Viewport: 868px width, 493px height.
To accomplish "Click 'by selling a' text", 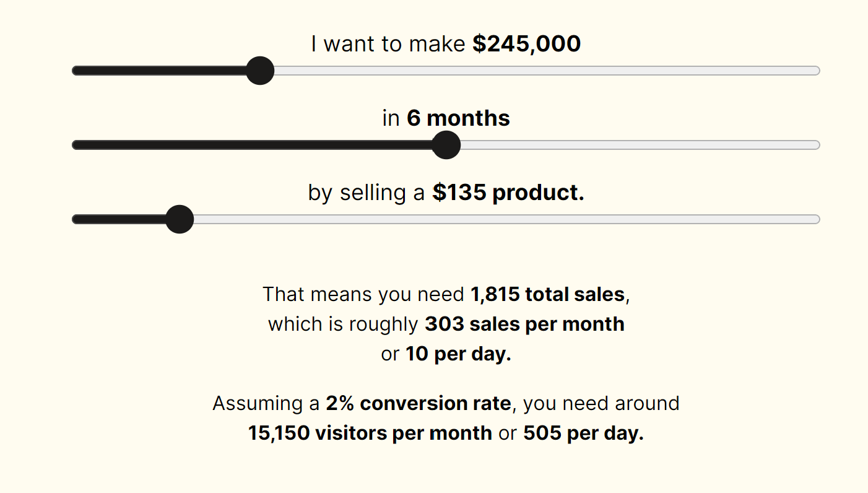I will tap(367, 193).
